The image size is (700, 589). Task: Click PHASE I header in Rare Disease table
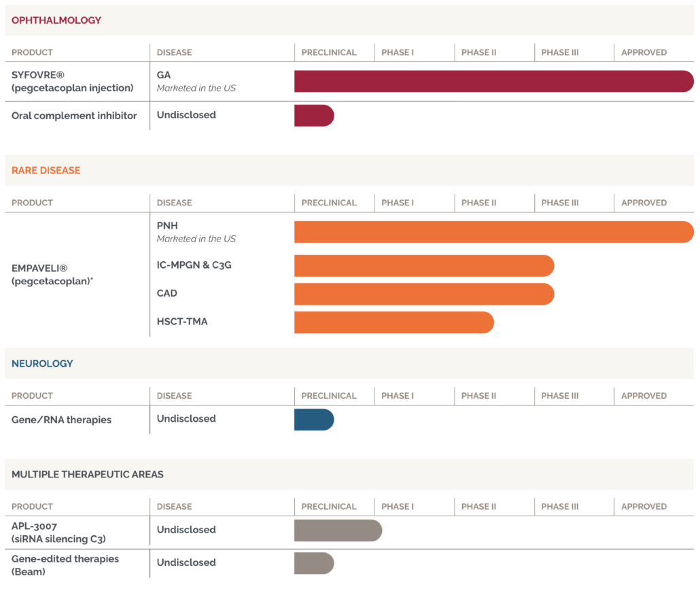[x=398, y=203]
